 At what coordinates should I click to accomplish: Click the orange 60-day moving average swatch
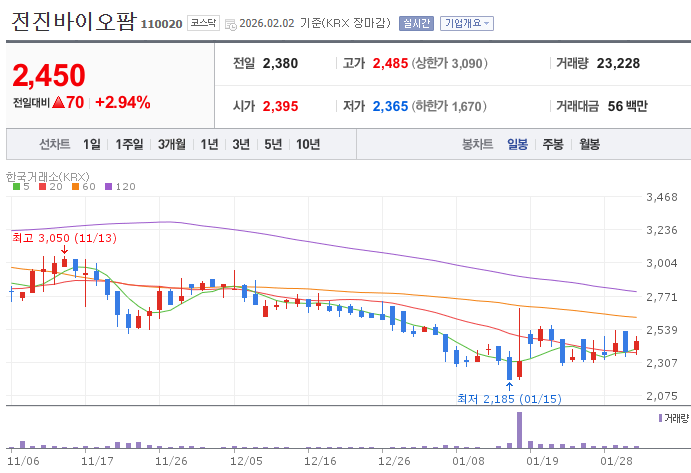pos(75,186)
